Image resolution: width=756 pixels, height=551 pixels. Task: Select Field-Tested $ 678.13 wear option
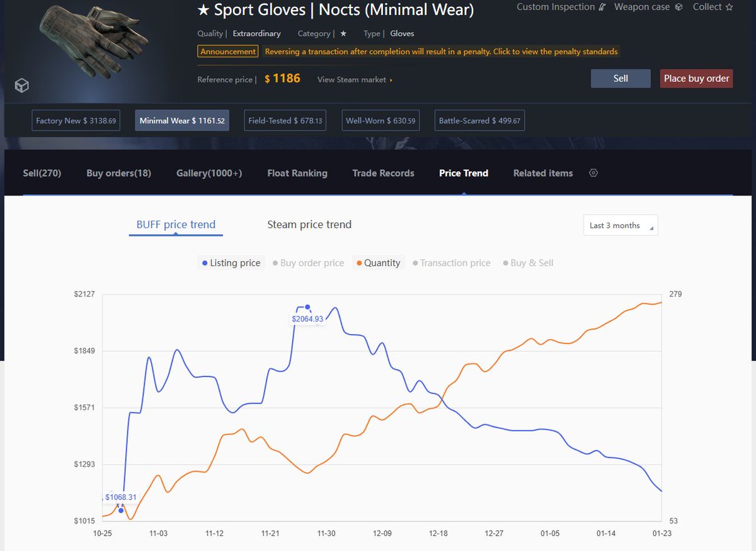pyautogui.click(x=285, y=120)
